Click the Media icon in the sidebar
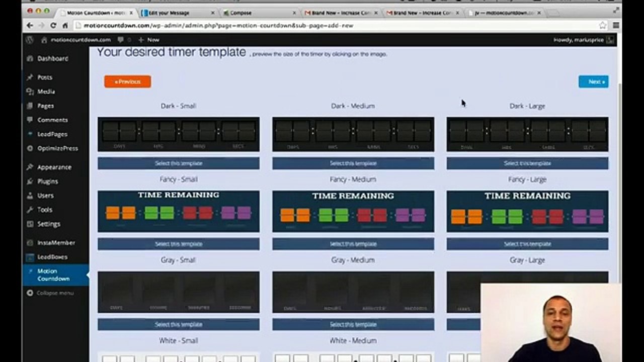644x362 pixels. tap(30, 92)
